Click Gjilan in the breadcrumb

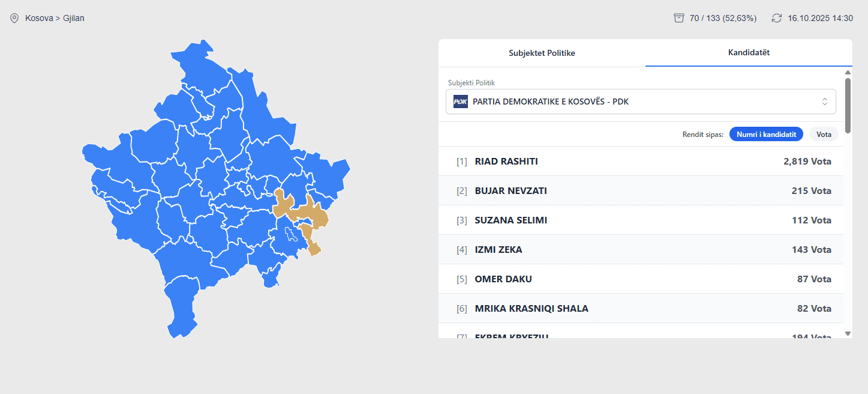(x=74, y=19)
